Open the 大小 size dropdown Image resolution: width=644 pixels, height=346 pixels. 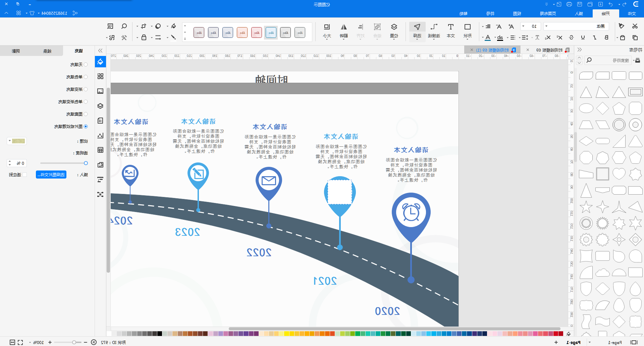[x=327, y=30]
